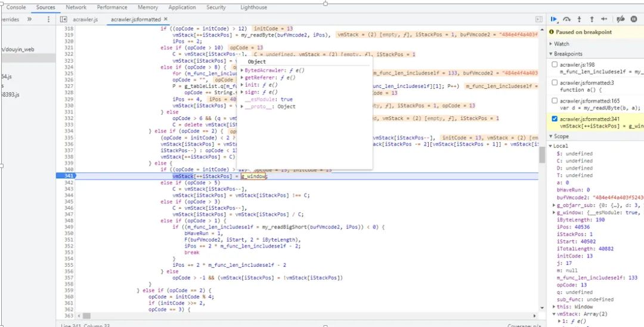Show more navigator tabs chevron
This screenshot has height=327, width=644.
click(x=30, y=19)
